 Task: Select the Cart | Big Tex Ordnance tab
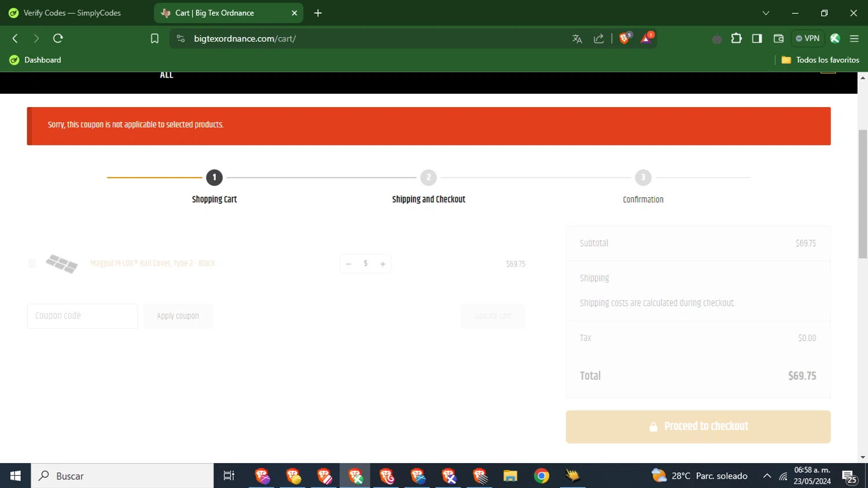click(x=229, y=13)
